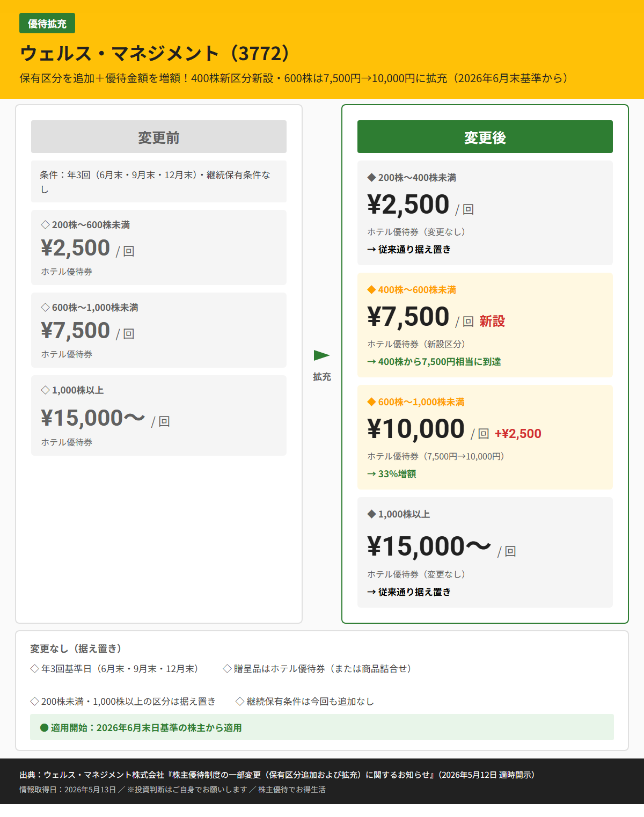Click the ¥15,000〜 amount in 変更後
Viewport: 644px width, 817px height.
pyautogui.click(x=429, y=546)
